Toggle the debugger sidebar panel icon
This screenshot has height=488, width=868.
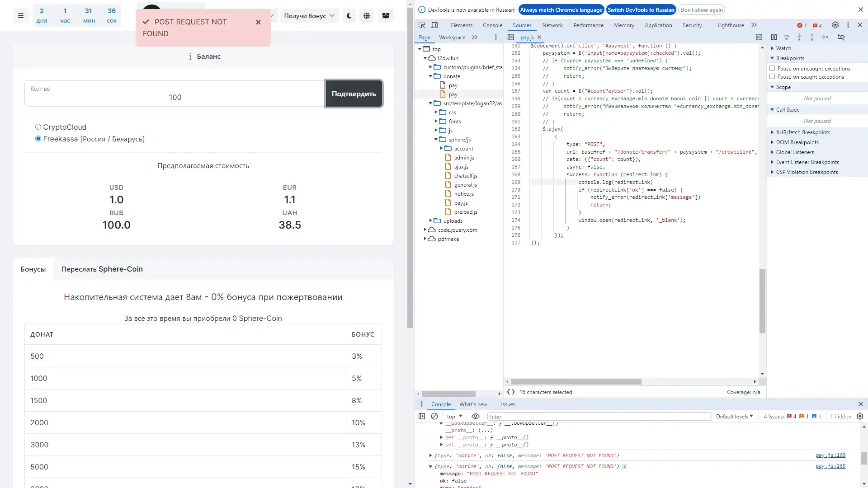(759, 38)
